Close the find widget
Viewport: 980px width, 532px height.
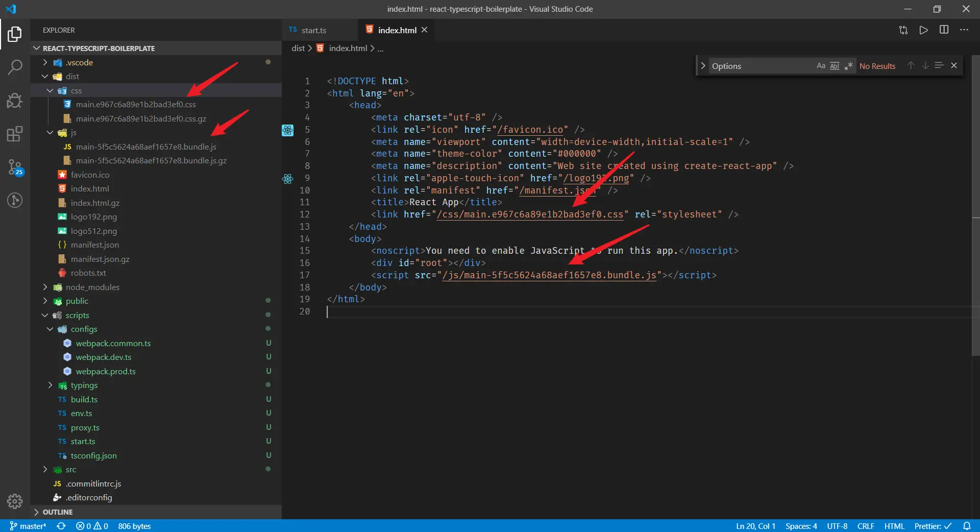954,66
